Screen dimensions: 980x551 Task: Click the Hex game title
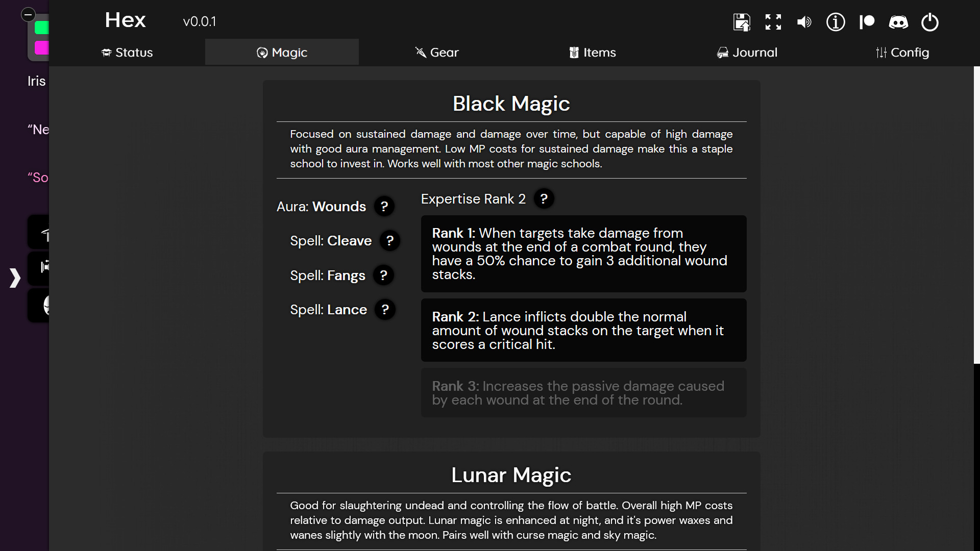click(x=125, y=20)
